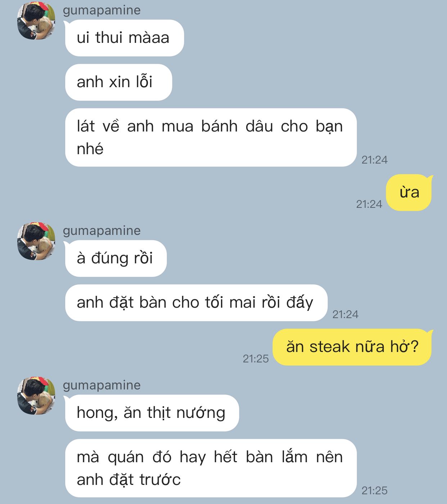Select the 'mà quán đó hay hết bàn' message
Viewport: 447px width, 504px height.
(211, 468)
